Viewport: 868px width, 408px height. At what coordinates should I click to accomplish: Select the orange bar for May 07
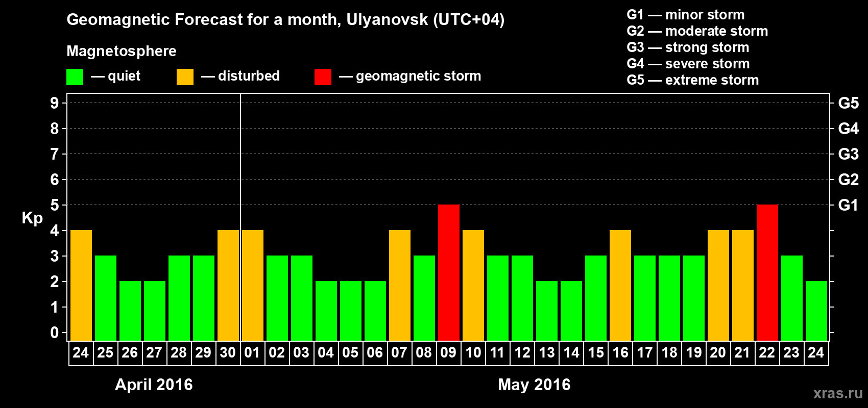(x=400, y=285)
